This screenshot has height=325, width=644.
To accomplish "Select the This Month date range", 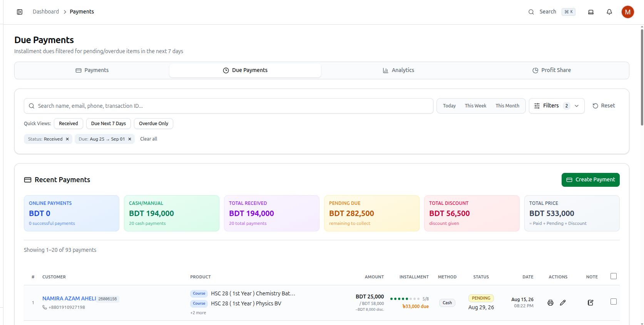I will click(x=507, y=106).
